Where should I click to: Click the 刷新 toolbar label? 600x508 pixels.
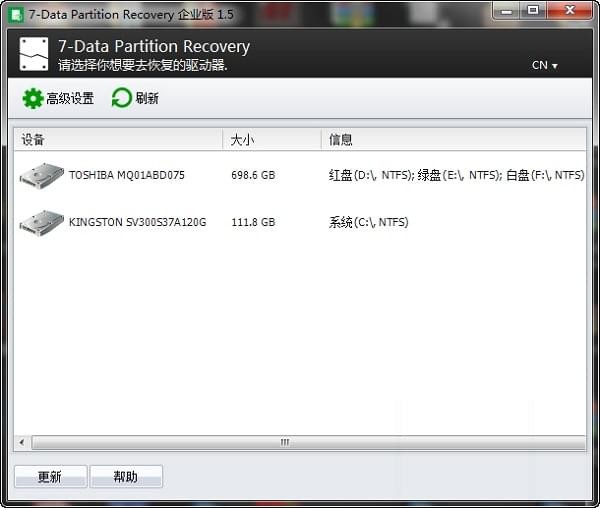coord(147,98)
